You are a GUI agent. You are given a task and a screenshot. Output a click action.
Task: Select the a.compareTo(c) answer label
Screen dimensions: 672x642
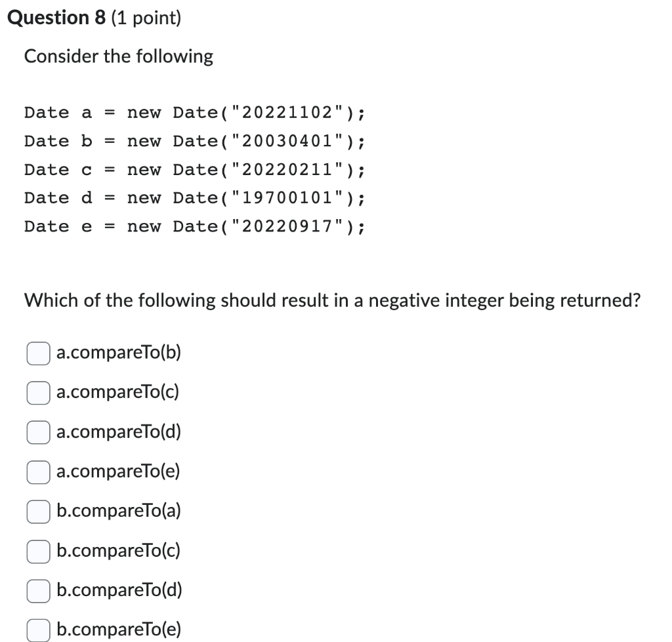(x=116, y=392)
